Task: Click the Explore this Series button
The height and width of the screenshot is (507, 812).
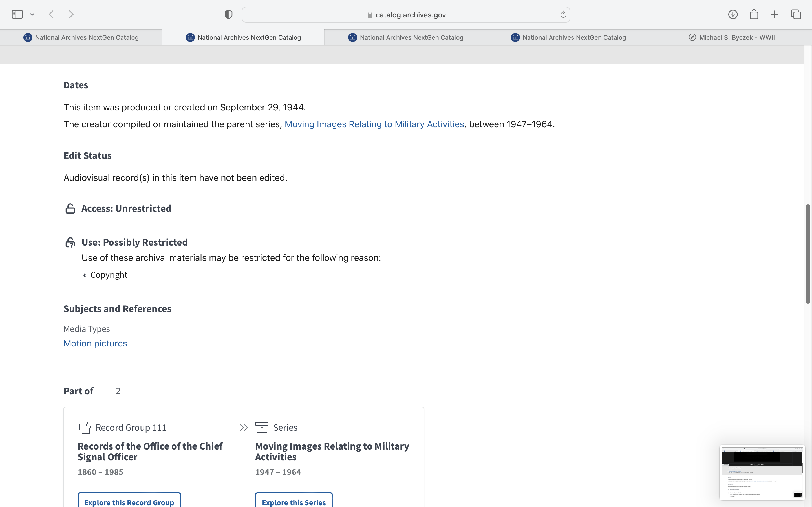Action: pyautogui.click(x=294, y=502)
